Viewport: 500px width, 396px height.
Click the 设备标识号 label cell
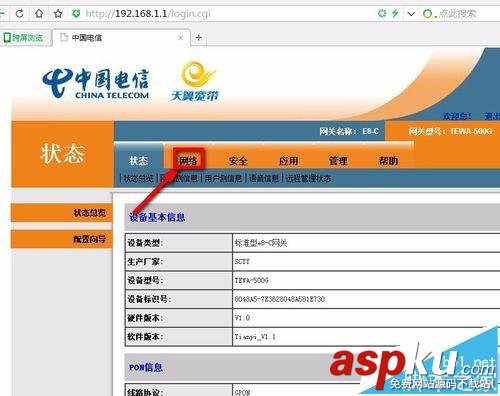178,299
